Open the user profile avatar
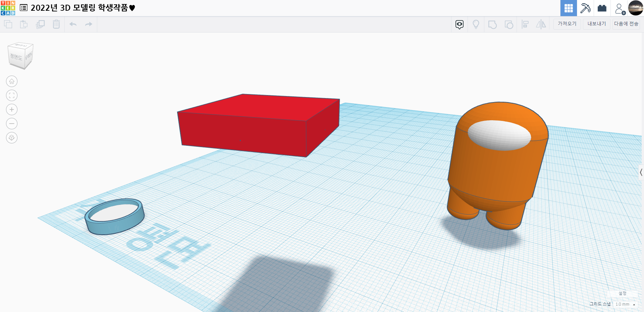 point(636,8)
